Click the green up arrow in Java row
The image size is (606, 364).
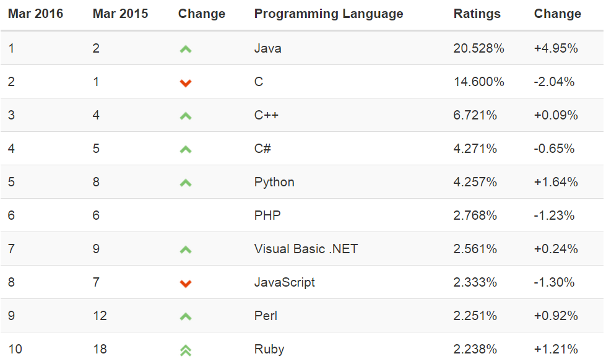186,49
